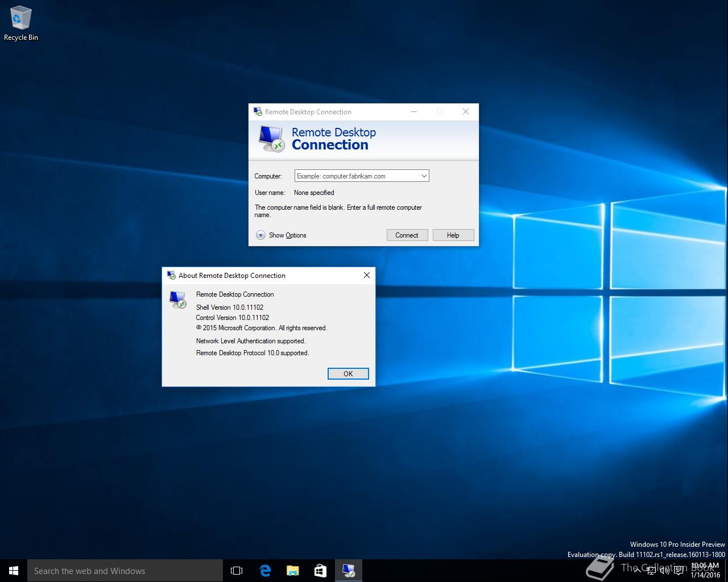The image size is (728, 582).
Task: Open the clock showing 10:06 AM
Action: pyautogui.click(x=705, y=570)
